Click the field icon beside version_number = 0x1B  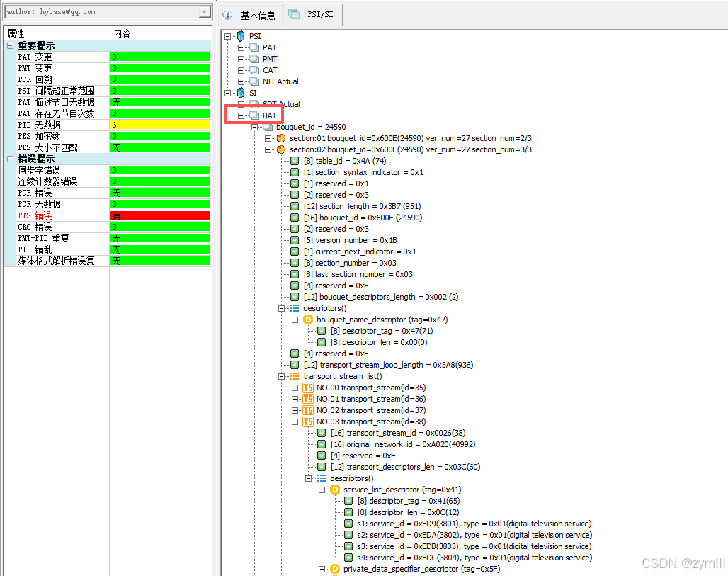pos(295,240)
